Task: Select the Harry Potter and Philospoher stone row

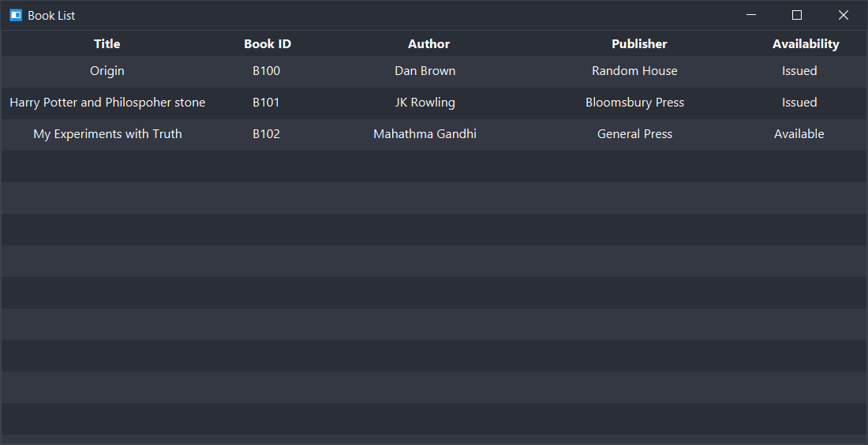Action: click(434, 103)
